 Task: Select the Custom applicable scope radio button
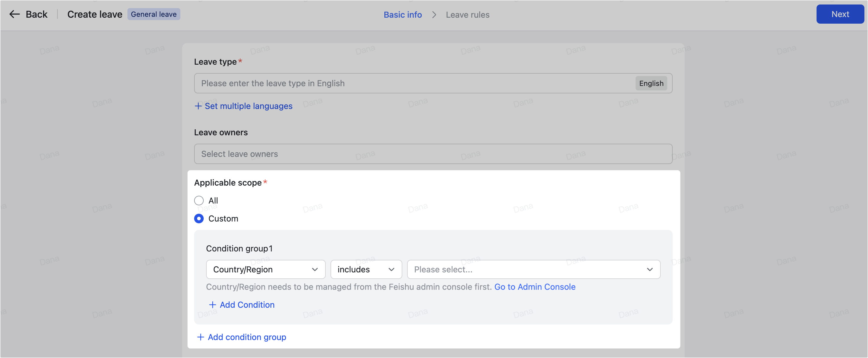(x=199, y=219)
